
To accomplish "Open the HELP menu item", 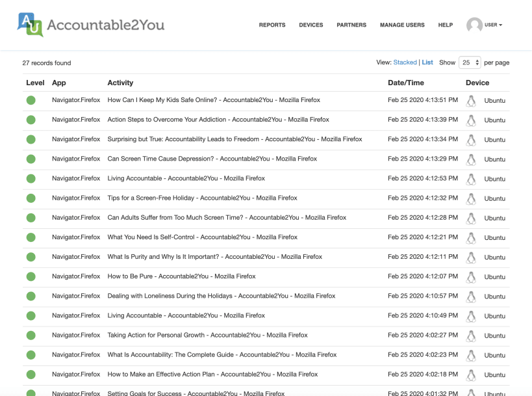I will [x=446, y=25].
